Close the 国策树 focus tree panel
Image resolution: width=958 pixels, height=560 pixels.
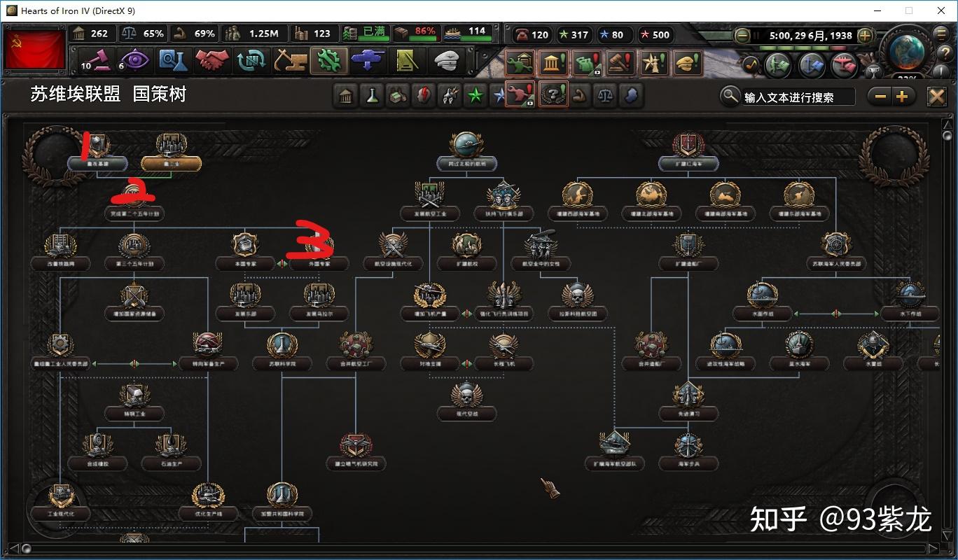click(x=937, y=97)
